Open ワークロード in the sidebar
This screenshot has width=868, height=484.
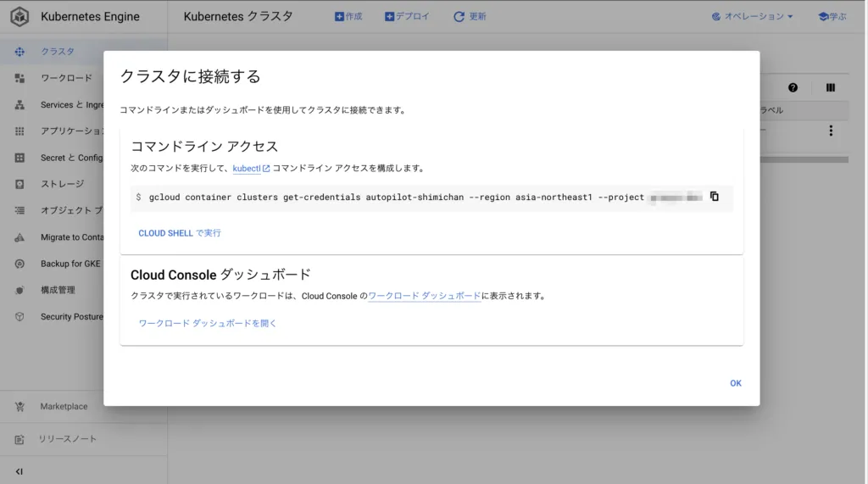tap(66, 78)
